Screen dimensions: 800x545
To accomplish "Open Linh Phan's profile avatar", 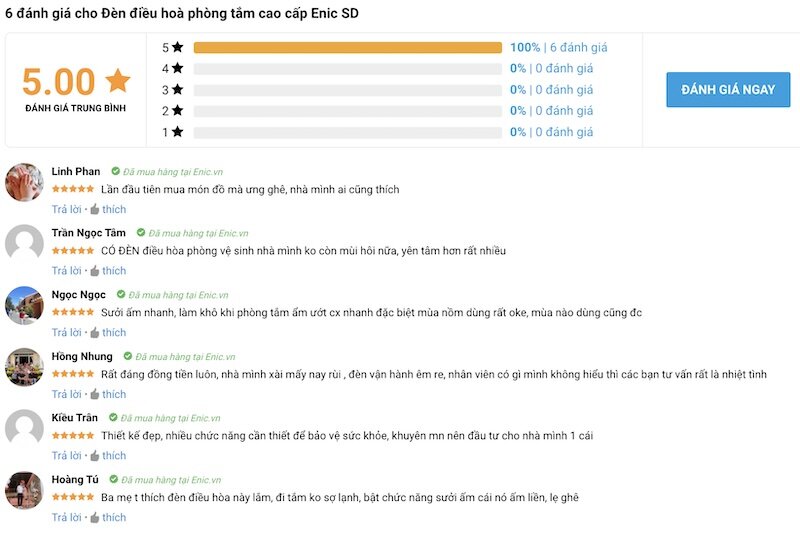I will 24,182.
